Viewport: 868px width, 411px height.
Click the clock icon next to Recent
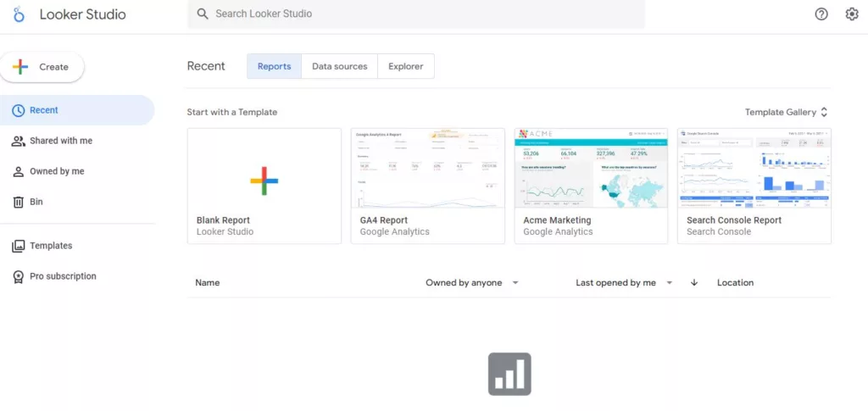click(19, 110)
